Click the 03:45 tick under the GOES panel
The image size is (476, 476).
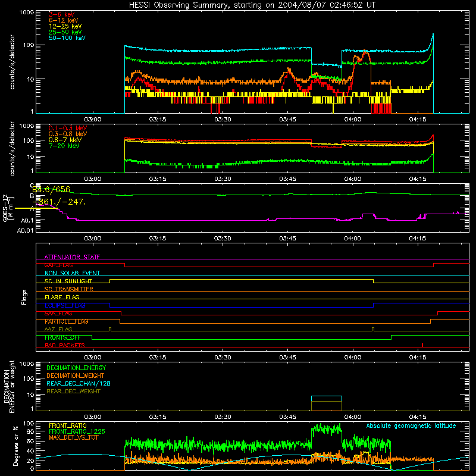pos(287,239)
